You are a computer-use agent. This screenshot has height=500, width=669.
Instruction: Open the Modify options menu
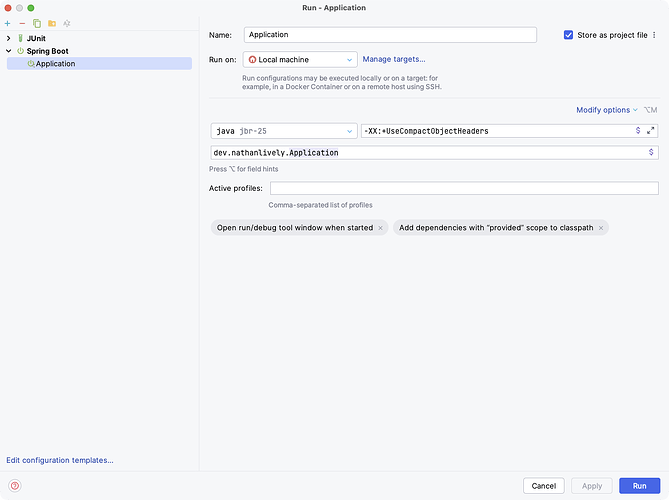click(607, 110)
